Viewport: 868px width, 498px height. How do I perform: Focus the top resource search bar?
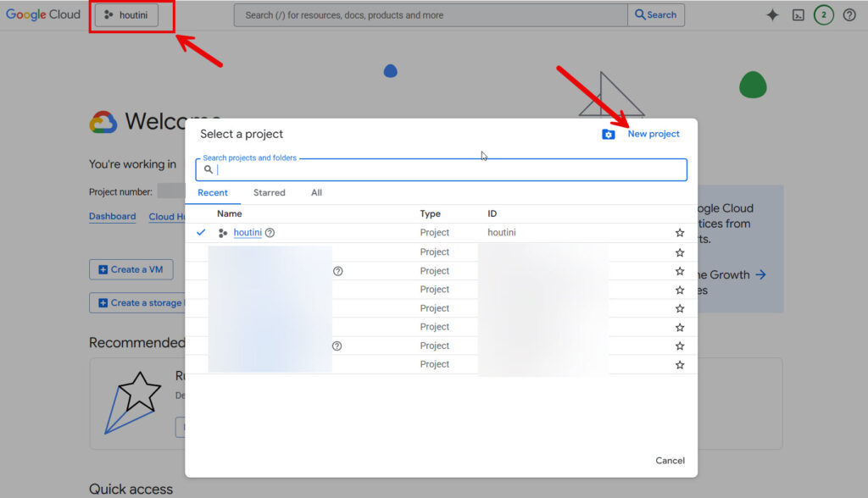click(x=431, y=15)
